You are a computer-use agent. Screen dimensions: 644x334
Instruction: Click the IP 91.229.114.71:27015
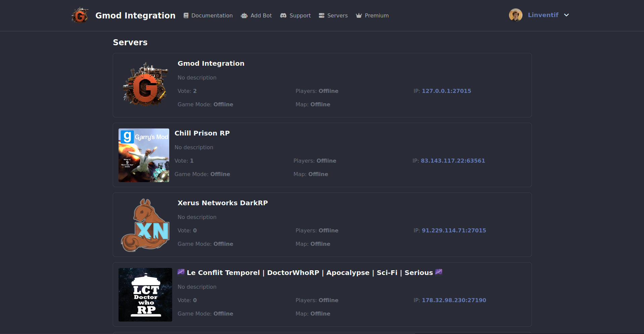click(454, 230)
